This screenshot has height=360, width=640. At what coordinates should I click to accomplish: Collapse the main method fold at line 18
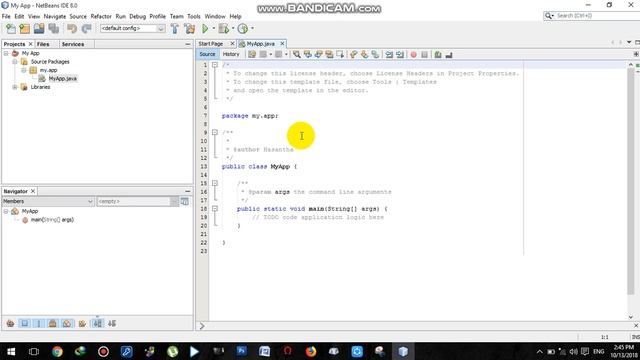[215, 209]
